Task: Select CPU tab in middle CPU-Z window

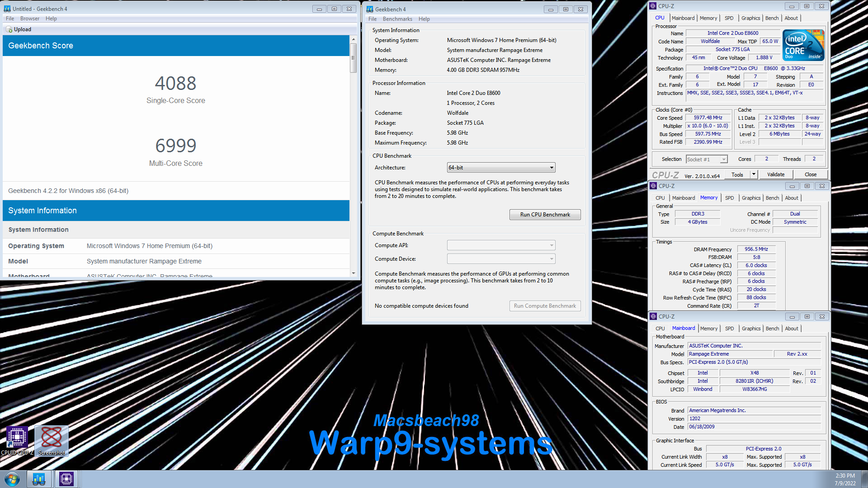Action: pos(660,198)
